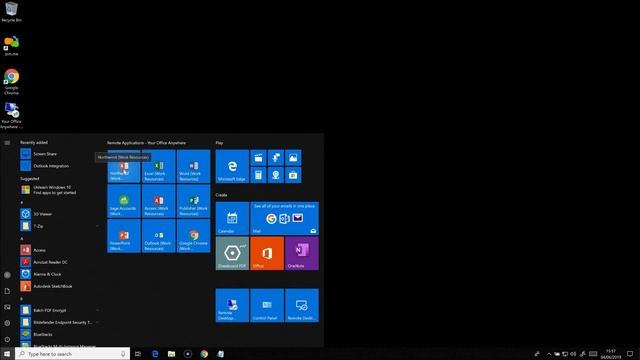Open the Google Chrome remote app tile
The width and height of the screenshot is (640, 360).
click(193, 236)
